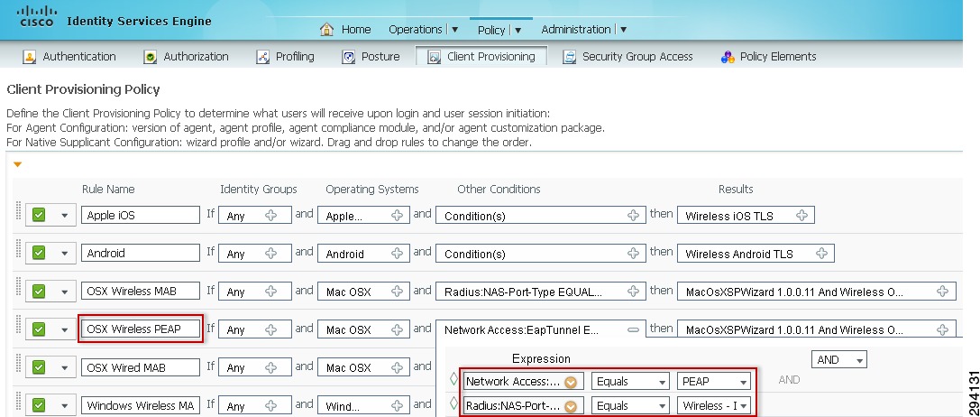Expand conditions plus for OSX Wireless MAB
The width and height of the screenshot is (980, 417).
pos(633,292)
